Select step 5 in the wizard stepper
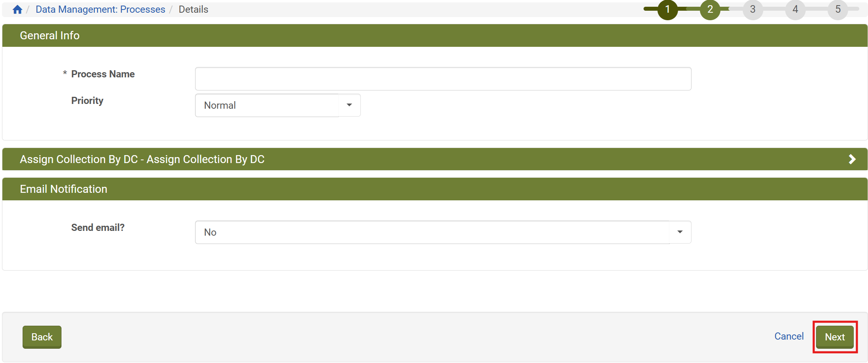 coord(837,10)
